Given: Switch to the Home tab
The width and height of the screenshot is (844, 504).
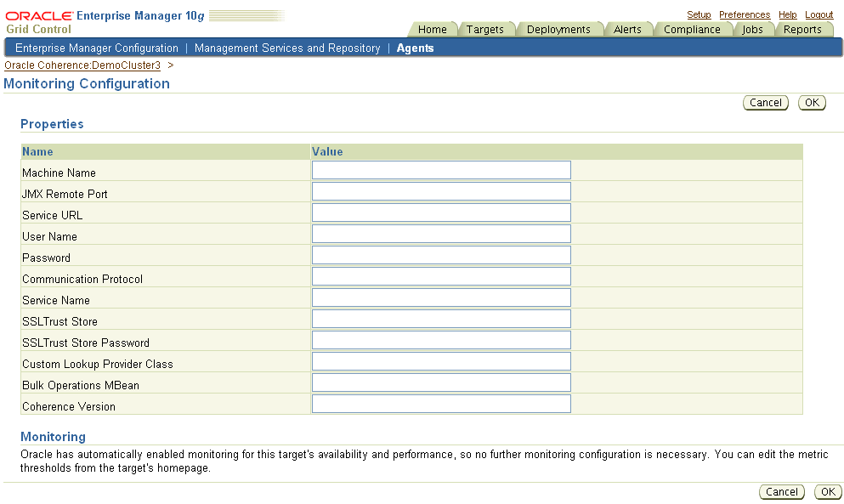Looking at the screenshot, I should pos(432,28).
